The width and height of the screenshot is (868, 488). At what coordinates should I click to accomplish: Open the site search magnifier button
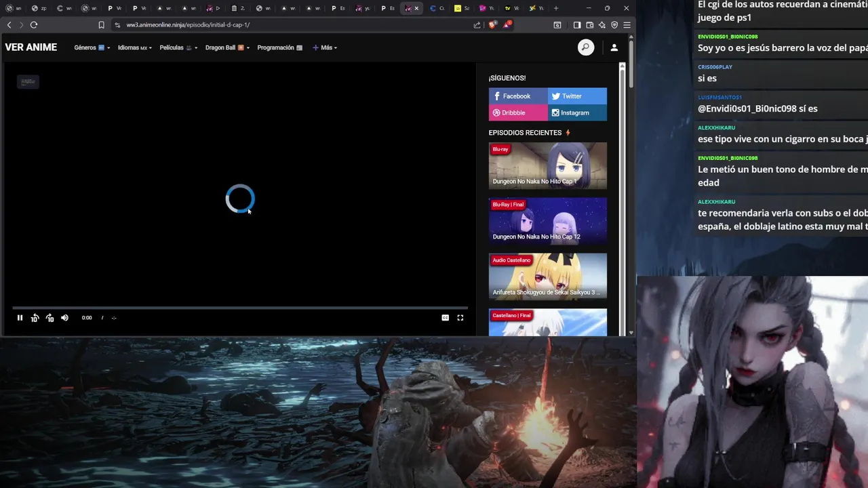(586, 47)
